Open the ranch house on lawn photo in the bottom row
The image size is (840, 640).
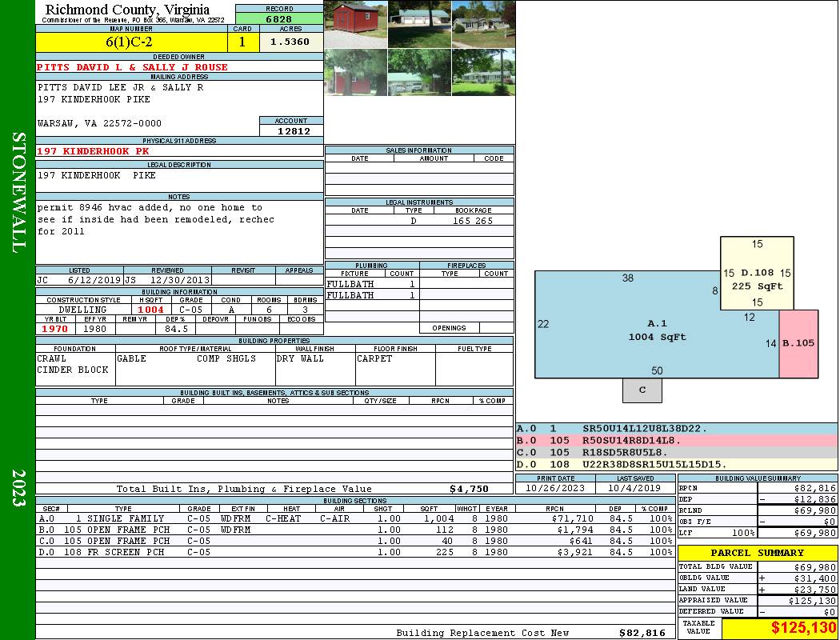pos(484,72)
